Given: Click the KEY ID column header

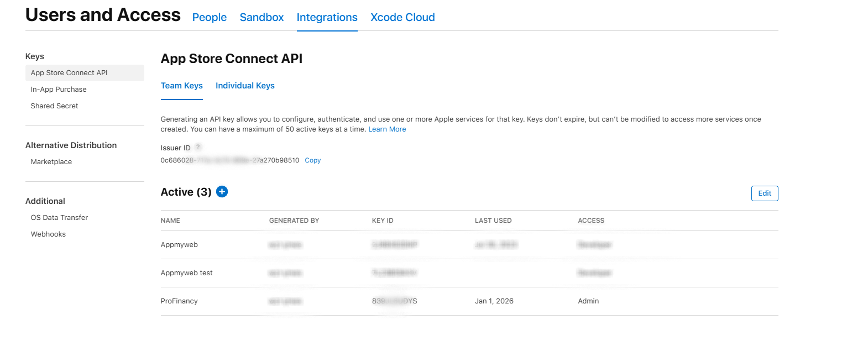Looking at the screenshot, I should coord(383,221).
